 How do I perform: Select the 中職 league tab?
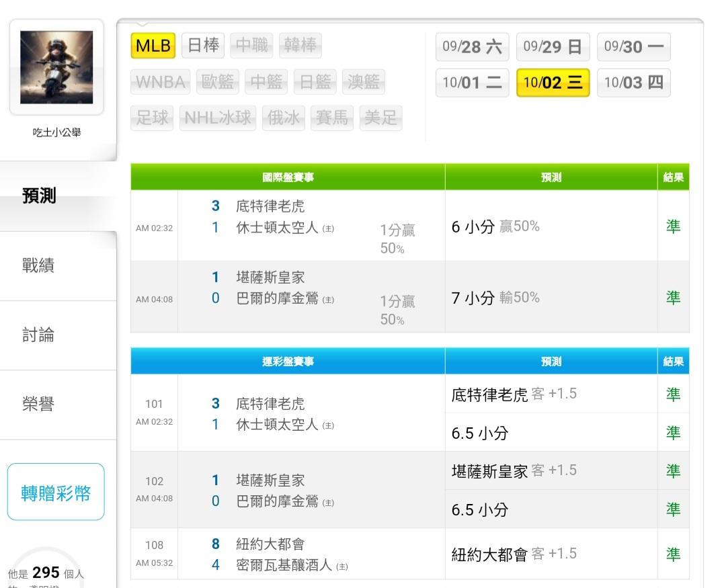[251, 46]
